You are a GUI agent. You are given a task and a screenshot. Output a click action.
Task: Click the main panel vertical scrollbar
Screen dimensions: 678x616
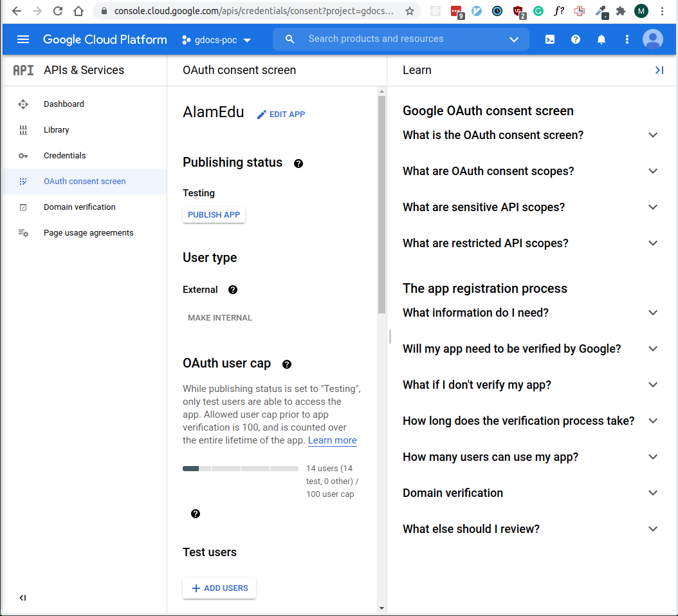tap(381, 204)
